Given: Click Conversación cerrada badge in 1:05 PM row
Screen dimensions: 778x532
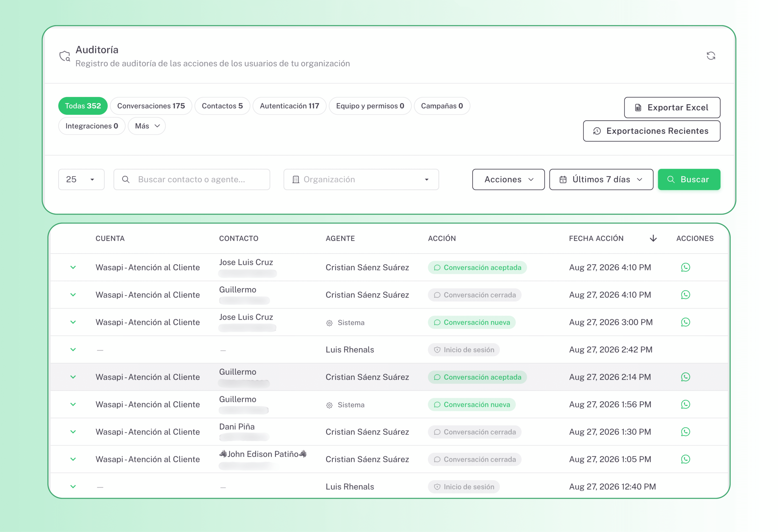Looking at the screenshot, I should [x=475, y=459].
